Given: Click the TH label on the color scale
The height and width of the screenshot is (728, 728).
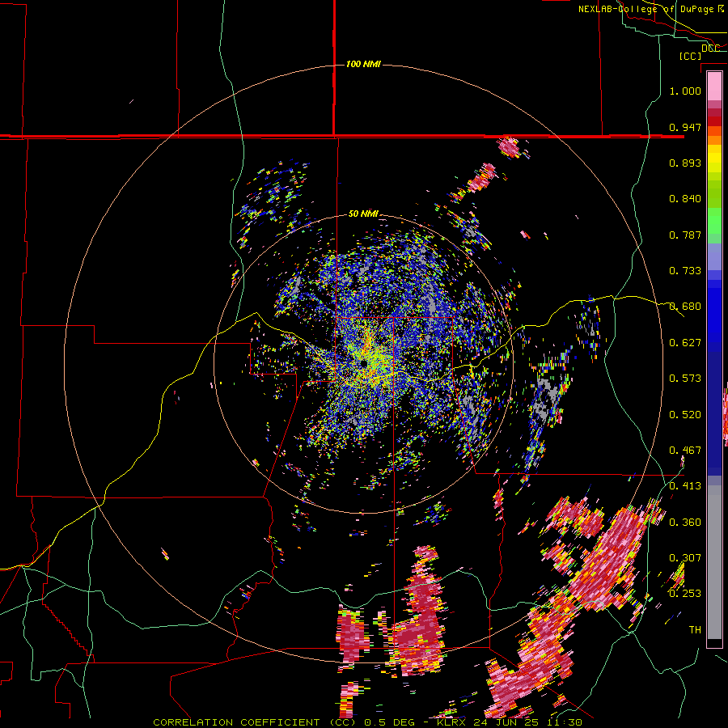Looking at the screenshot, I should click(695, 630).
